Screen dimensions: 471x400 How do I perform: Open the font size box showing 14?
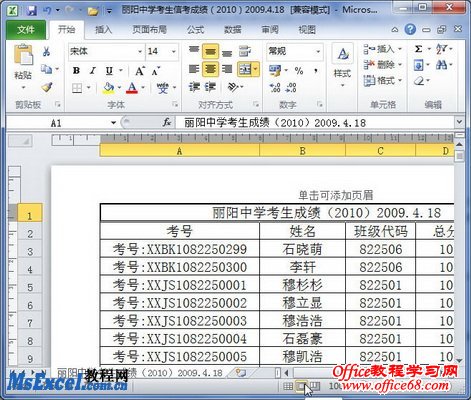[x=162, y=52]
